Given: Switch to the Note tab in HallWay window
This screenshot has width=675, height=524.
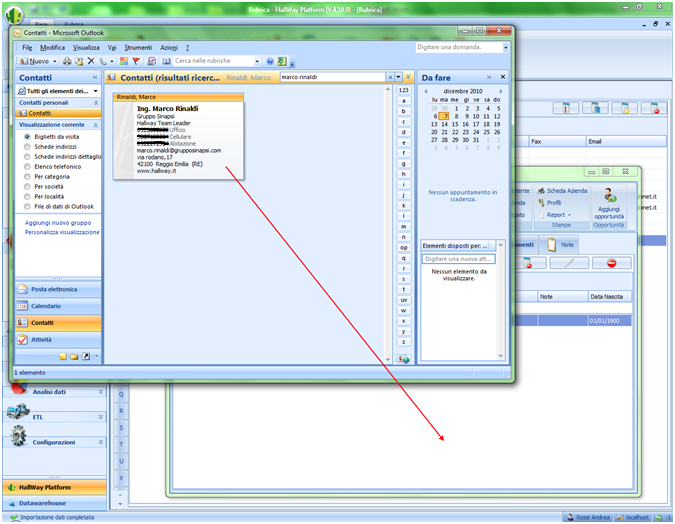Looking at the screenshot, I should click(560, 245).
